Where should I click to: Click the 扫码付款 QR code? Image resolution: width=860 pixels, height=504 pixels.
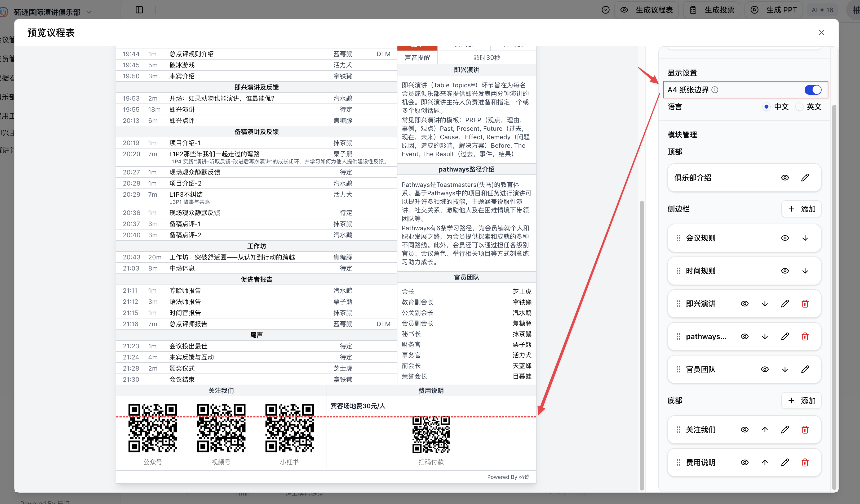[x=431, y=434]
